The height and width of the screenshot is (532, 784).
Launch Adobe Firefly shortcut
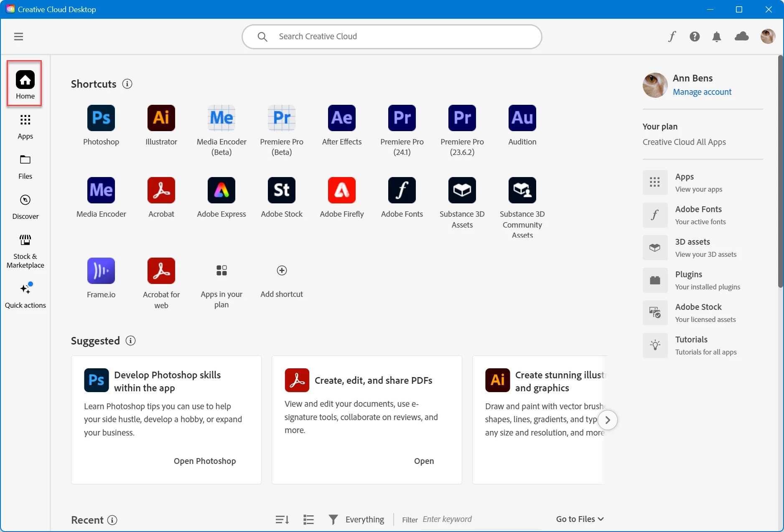click(x=342, y=190)
